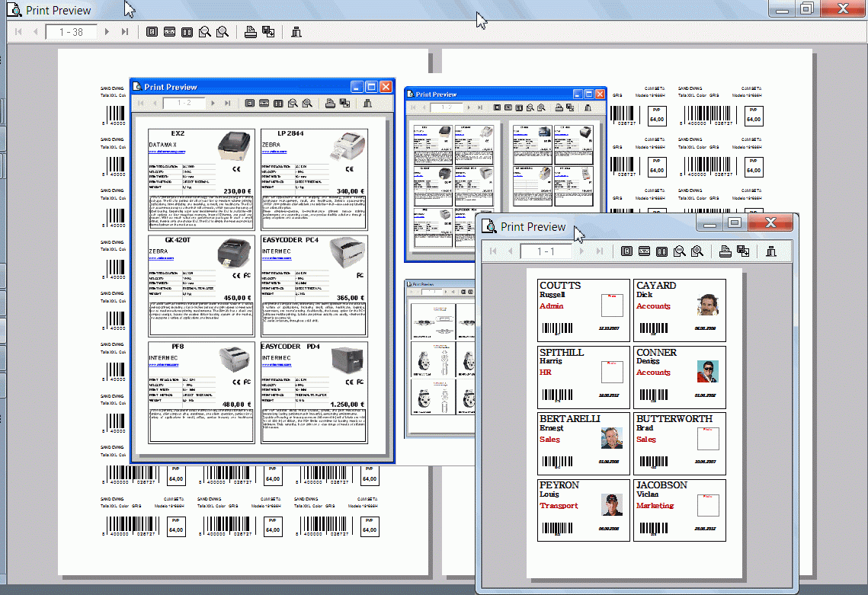Select the CAYARD badge name
Screen dimensions: 868x595
pos(656,286)
